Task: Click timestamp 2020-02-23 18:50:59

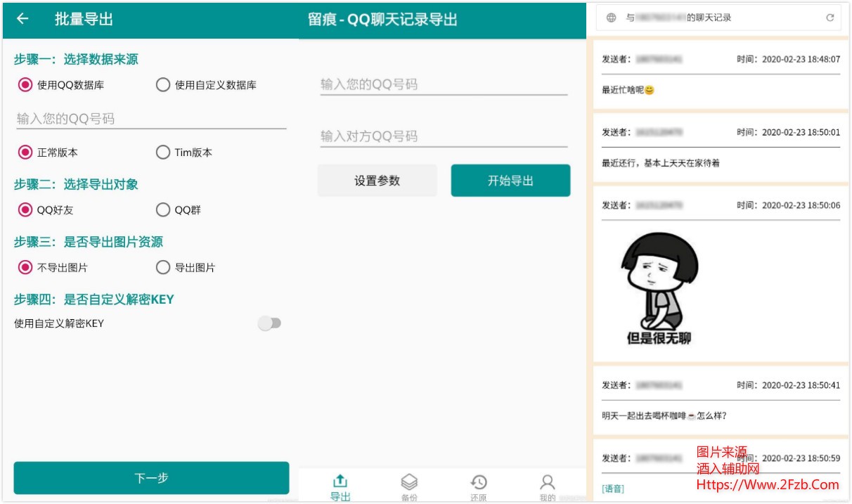Action: [801, 458]
